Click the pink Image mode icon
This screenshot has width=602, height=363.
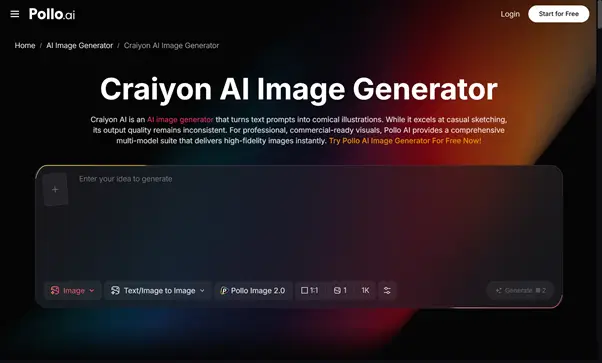coord(55,290)
